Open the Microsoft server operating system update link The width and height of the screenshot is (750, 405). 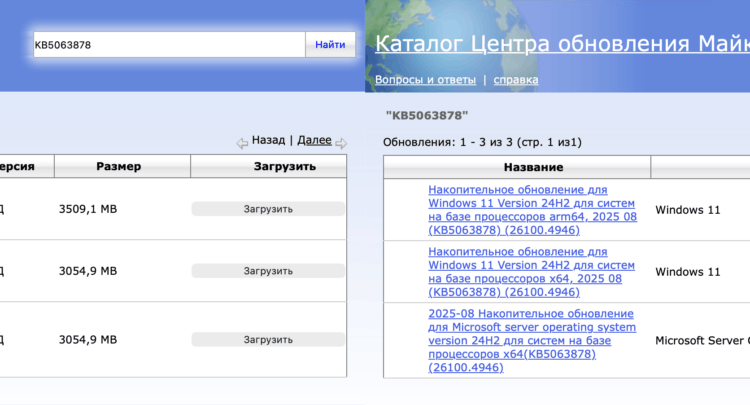(532, 340)
